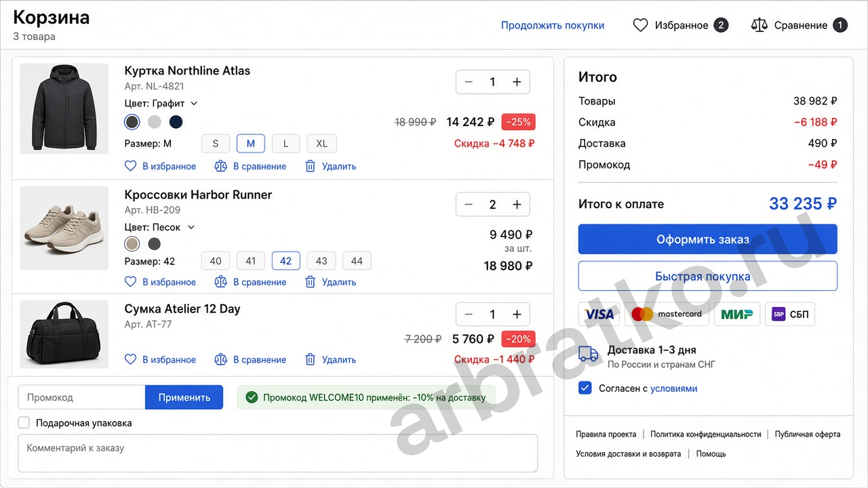Click the delivery truck icon
The width and height of the screenshot is (868, 488).
point(589,354)
